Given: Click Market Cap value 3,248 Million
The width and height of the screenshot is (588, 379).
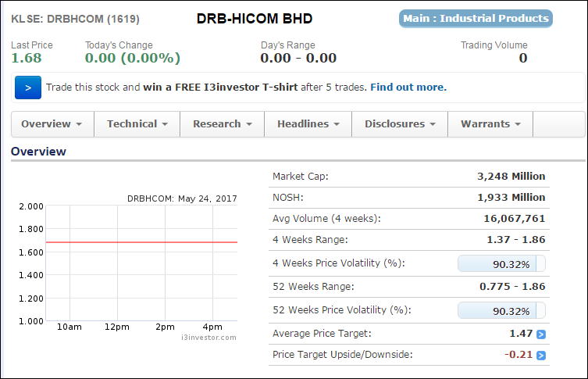Looking at the screenshot, I should [x=511, y=177].
